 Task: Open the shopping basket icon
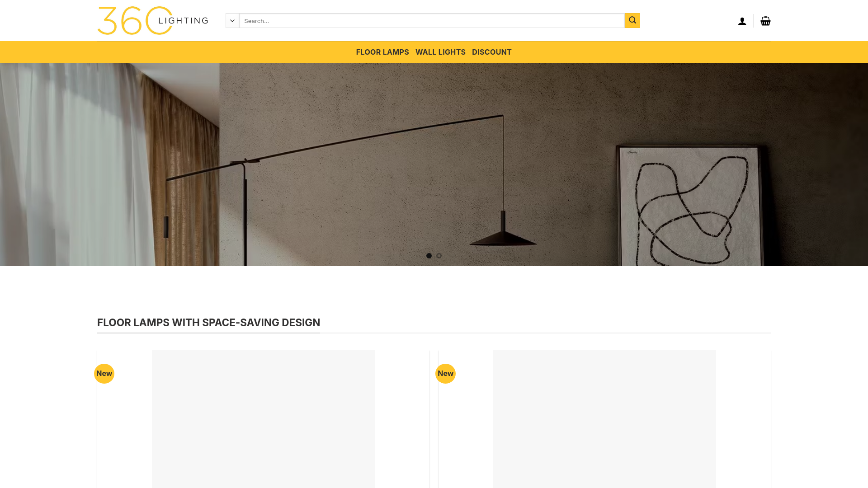(765, 21)
